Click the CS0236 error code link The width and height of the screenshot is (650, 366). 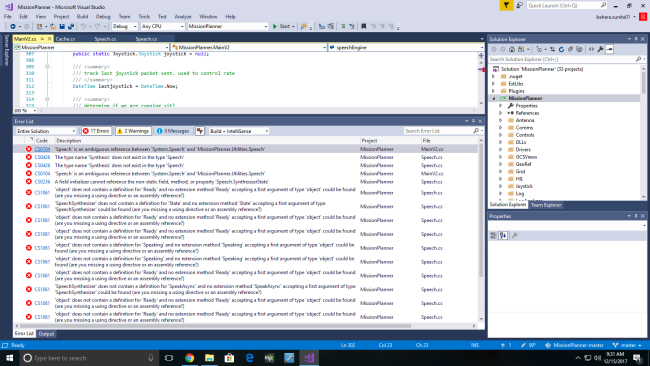coord(42,182)
